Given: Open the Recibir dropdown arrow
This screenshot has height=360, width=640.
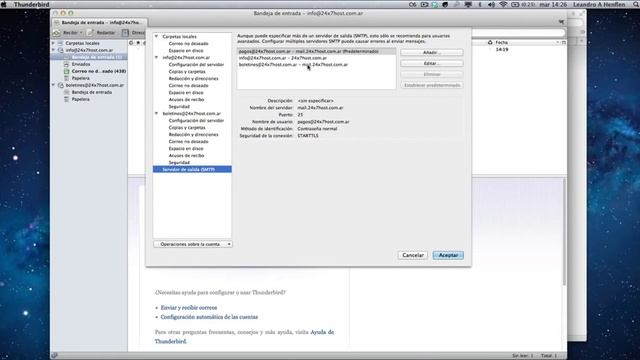Looking at the screenshot, I should point(81,33).
